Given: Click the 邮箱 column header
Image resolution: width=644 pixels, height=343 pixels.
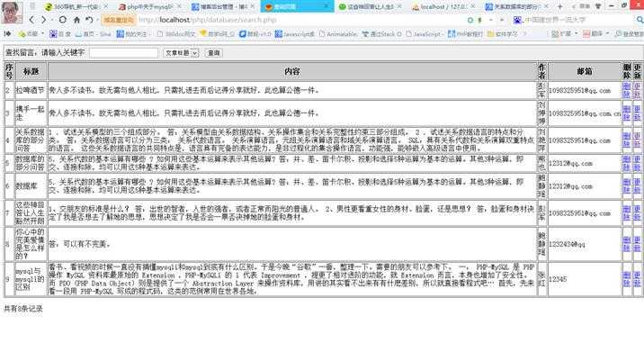Looking at the screenshot, I should pos(585,71).
